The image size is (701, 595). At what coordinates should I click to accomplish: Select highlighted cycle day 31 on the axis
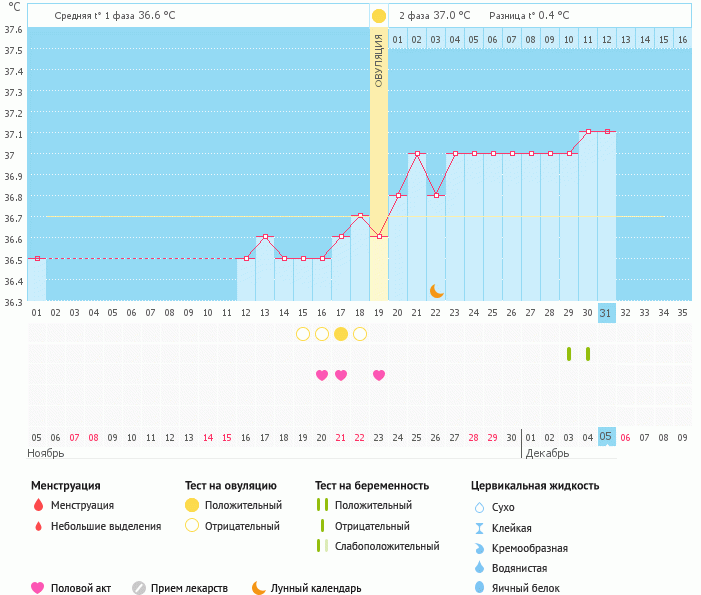[x=606, y=312]
